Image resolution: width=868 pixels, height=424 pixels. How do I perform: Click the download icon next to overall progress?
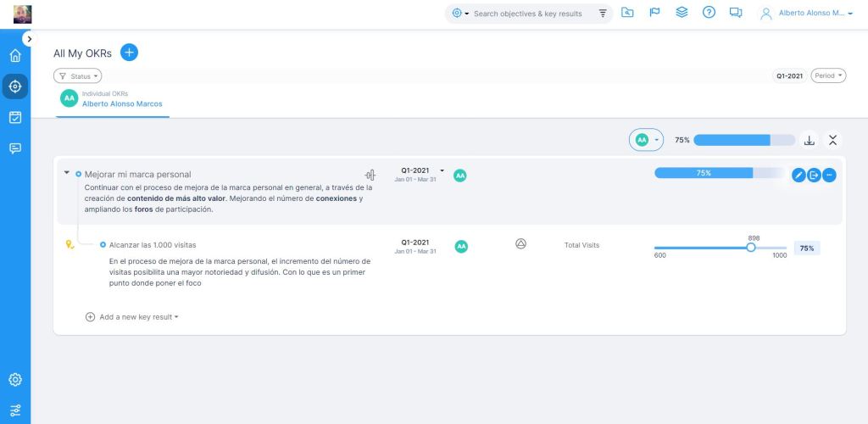[809, 140]
